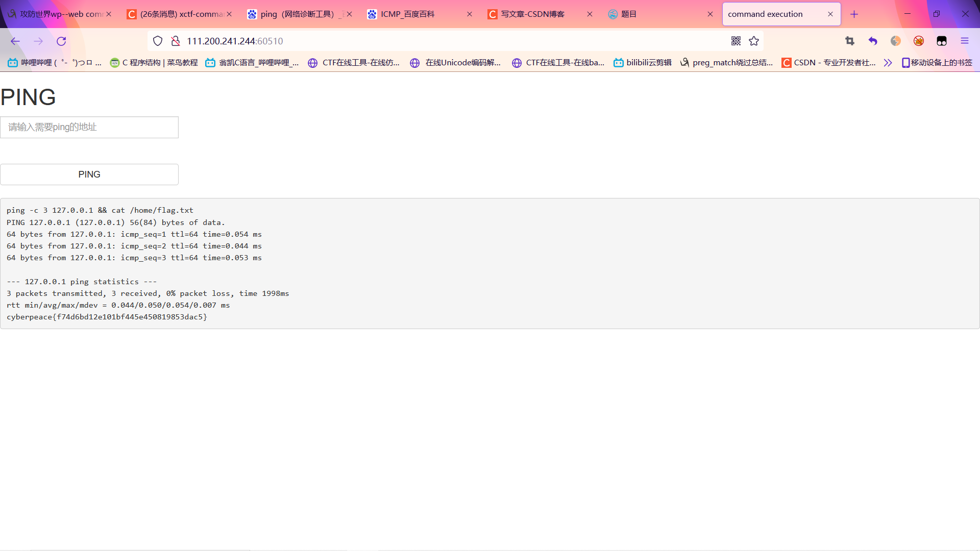The image size is (980, 551).
Task: Open the '翁凯C语言_哔哩哔哩' bookmark
Action: pyautogui.click(x=252, y=63)
